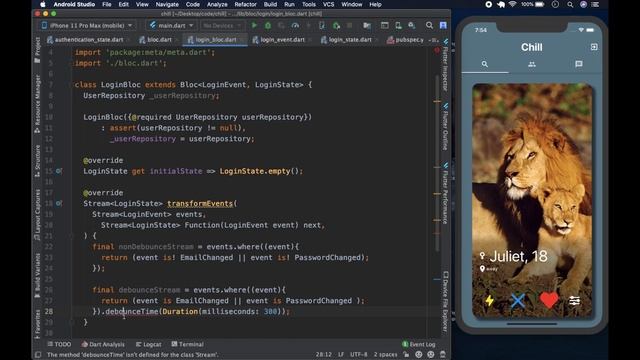Viewport: 640px width, 360px height.
Task: Click line position 28:12 in status bar
Action: tap(323, 354)
